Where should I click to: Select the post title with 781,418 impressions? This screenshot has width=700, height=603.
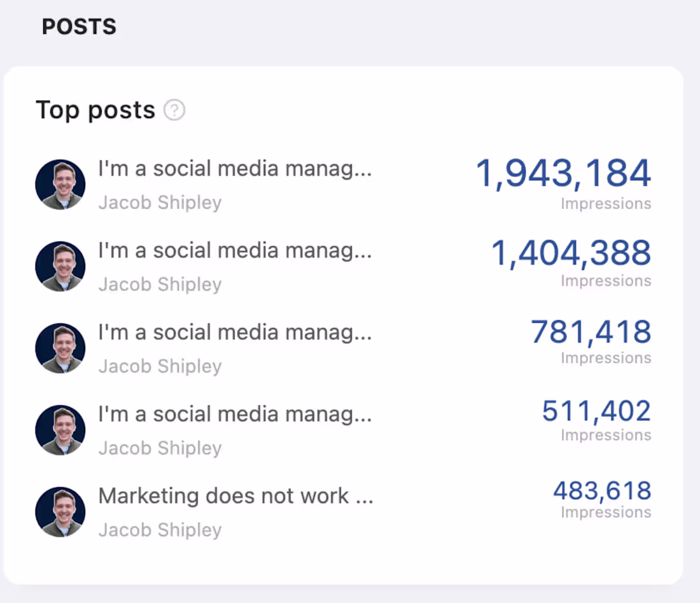coord(235,332)
